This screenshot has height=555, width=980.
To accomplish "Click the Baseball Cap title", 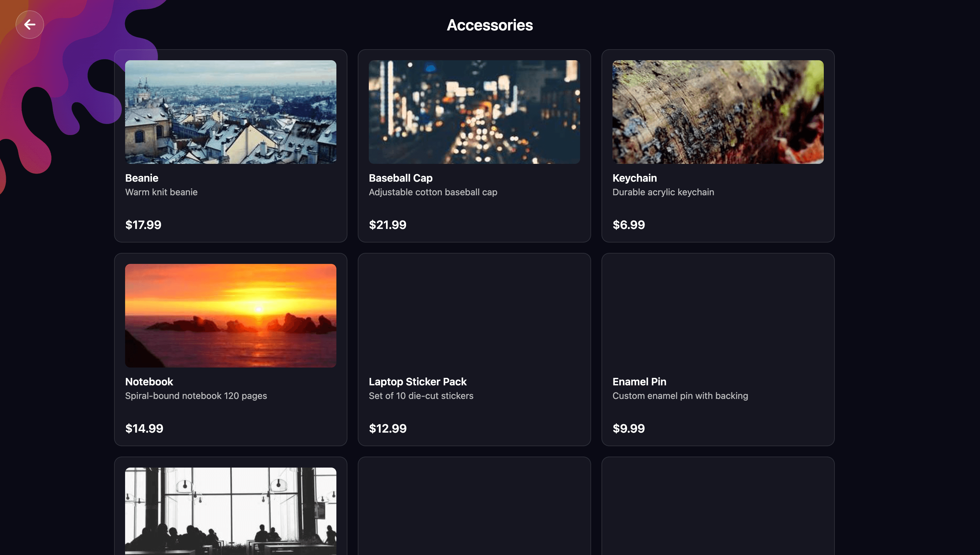I will [400, 178].
